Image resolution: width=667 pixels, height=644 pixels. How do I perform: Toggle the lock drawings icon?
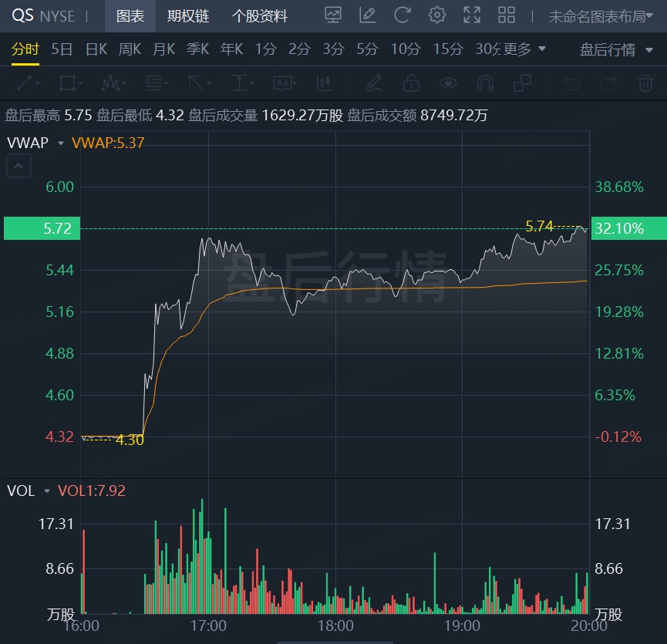click(x=411, y=83)
